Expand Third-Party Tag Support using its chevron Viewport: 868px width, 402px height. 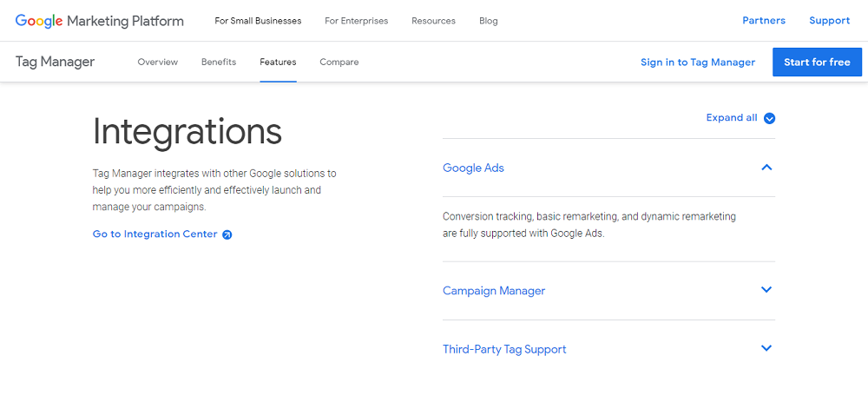766,348
